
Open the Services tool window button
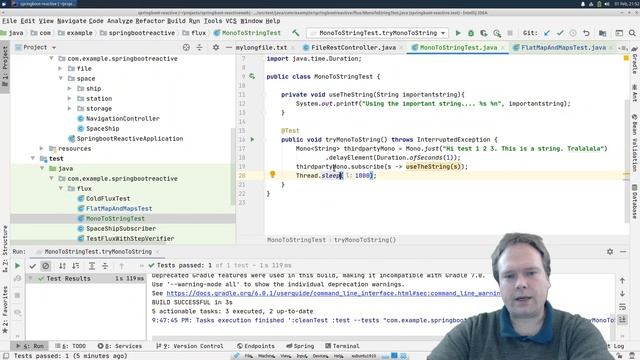[x=120, y=346]
